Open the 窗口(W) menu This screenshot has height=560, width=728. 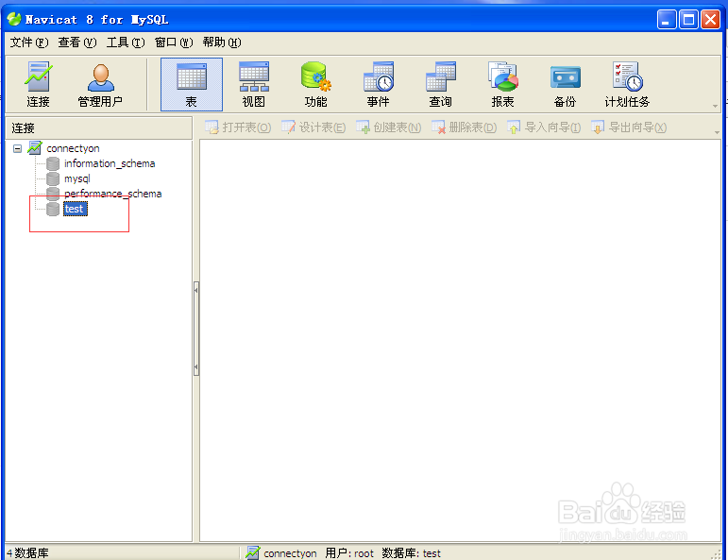click(174, 42)
